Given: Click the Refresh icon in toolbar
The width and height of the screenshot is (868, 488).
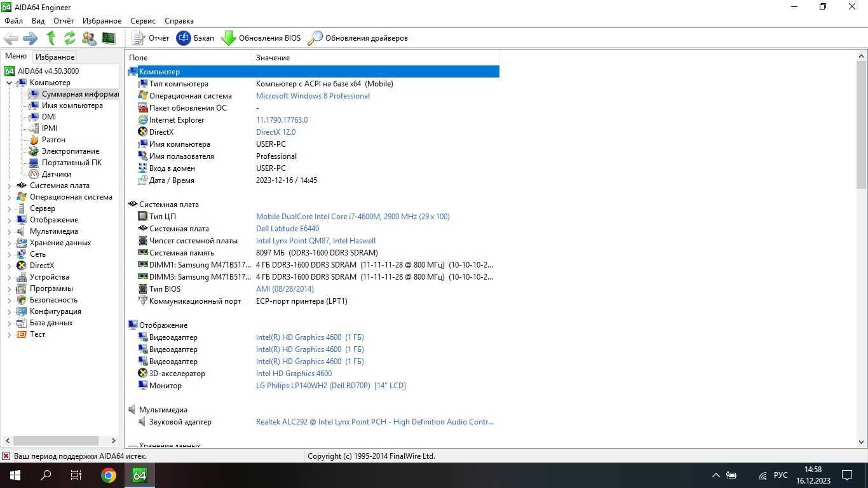Looking at the screenshot, I should pos(70,38).
